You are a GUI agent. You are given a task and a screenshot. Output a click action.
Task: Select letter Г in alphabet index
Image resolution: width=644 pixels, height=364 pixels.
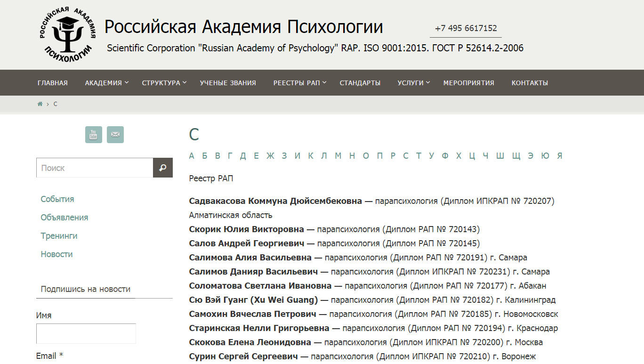[230, 156]
